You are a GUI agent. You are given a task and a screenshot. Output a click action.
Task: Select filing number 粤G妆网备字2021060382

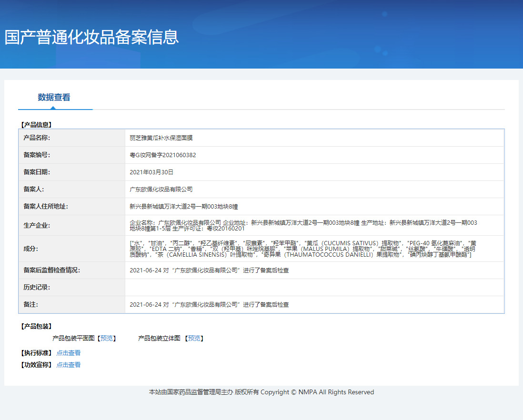(163, 155)
